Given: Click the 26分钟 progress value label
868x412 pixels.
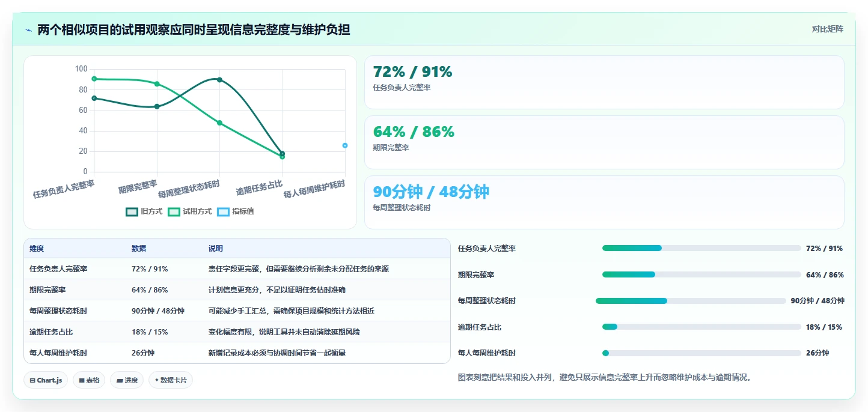Looking at the screenshot, I should click(818, 353).
